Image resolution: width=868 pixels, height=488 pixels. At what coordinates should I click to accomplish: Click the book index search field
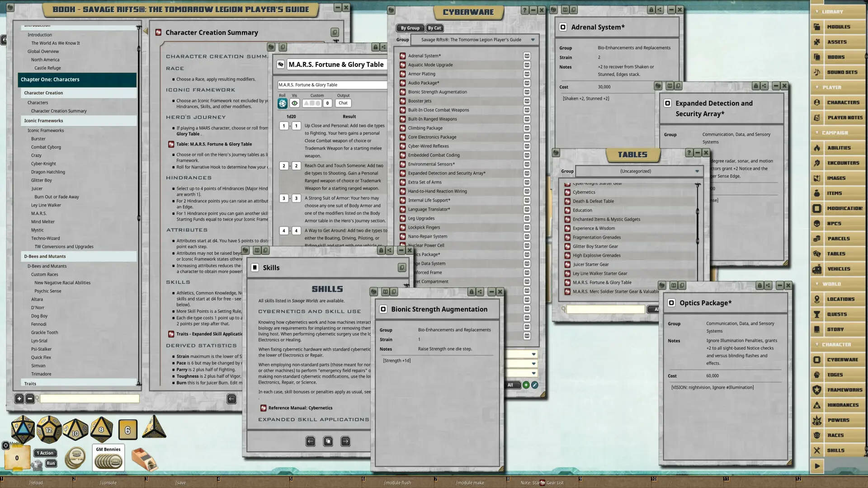click(90, 399)
